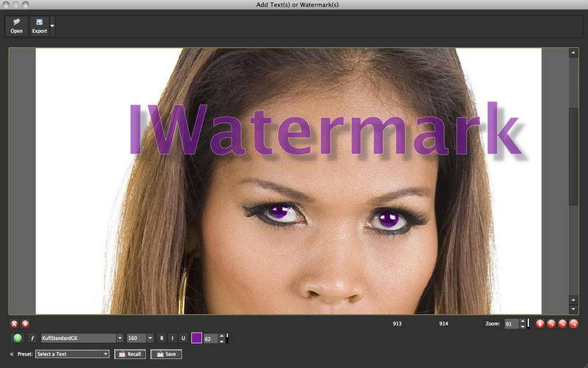Toggle bold with the B button
The image size is (588, 368).
click(162, 338)
